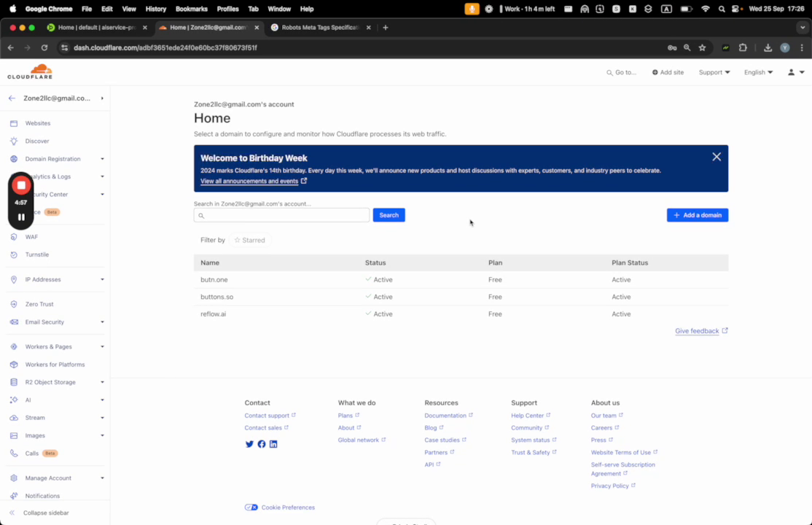Open Twitter social link in footer

pos(249,444)
